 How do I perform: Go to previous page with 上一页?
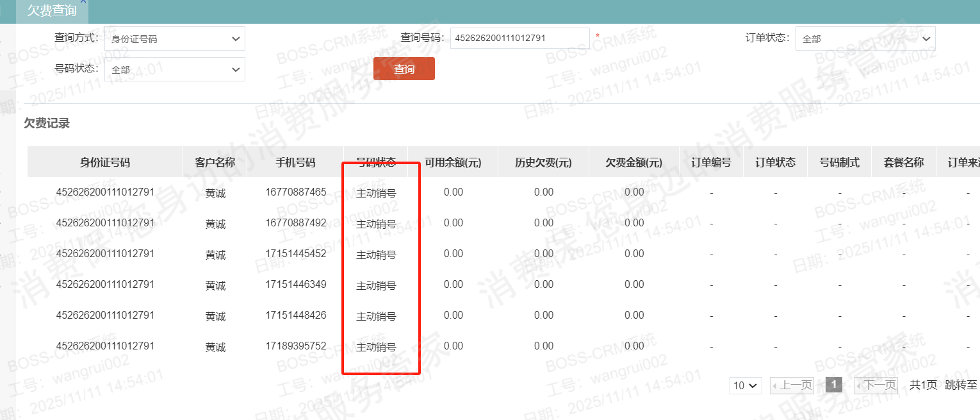[x=792, y=385]
